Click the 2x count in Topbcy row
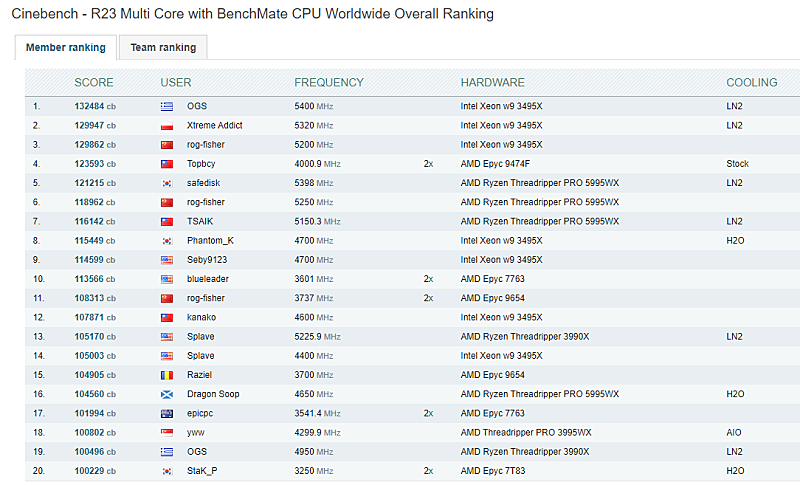The image size is (800, 485). click(x=428, y=164)
